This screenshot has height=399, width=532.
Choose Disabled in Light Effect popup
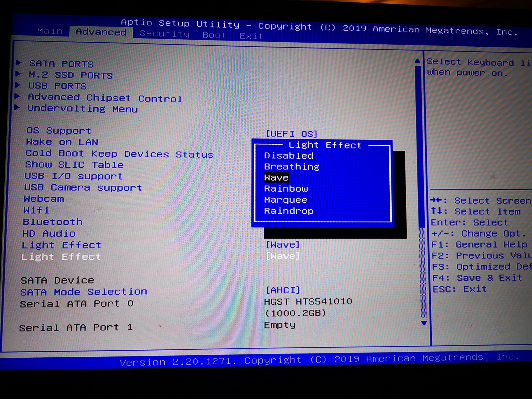[x=288, y=155]
